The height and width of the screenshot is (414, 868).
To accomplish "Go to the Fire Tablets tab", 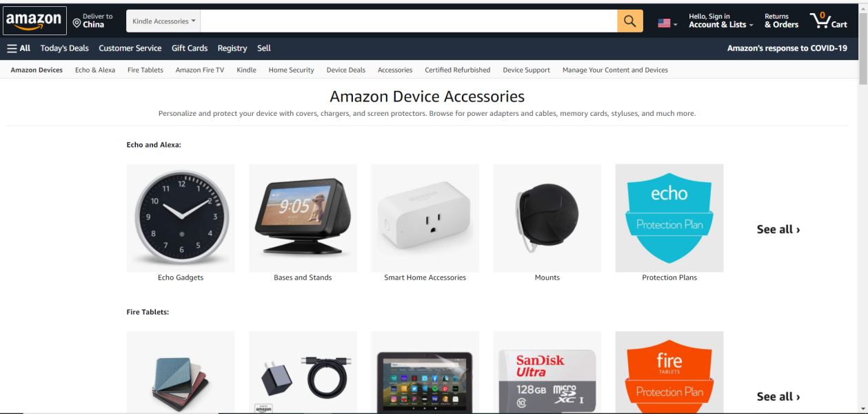I will point(145,70).
